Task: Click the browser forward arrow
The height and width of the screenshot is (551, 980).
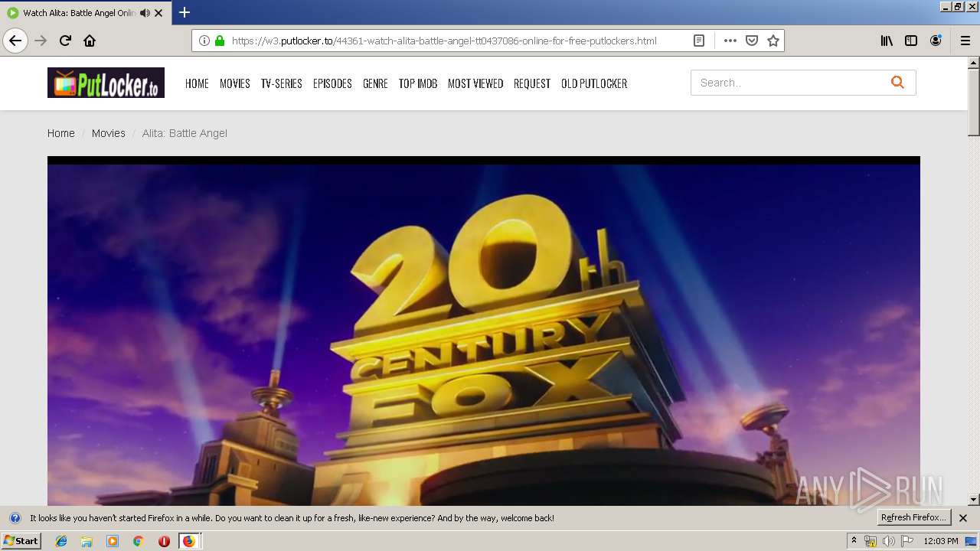Action: (41, 41)
